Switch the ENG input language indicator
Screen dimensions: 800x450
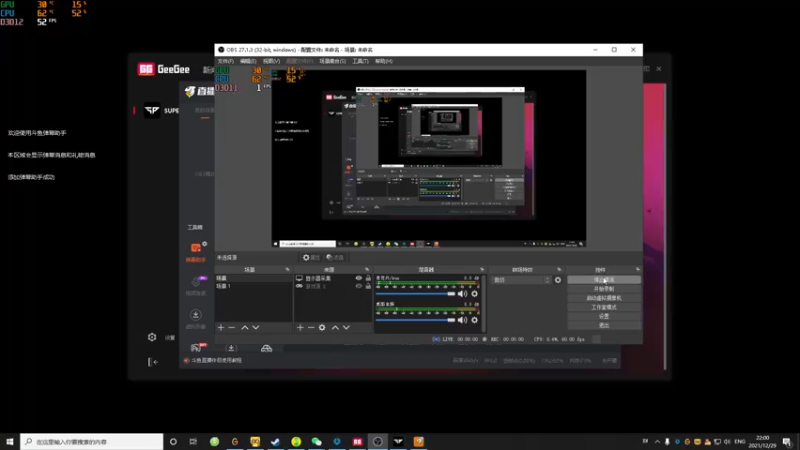tap(739, 442)
